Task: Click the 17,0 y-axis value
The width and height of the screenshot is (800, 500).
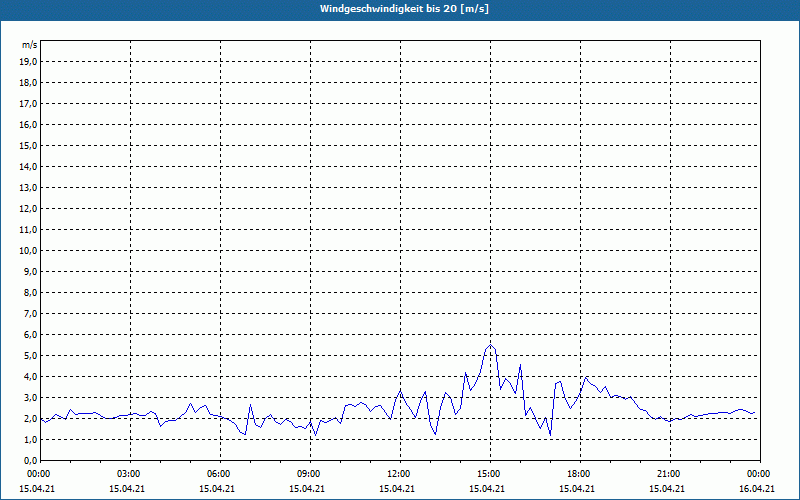Action: (x=29, y=104)
